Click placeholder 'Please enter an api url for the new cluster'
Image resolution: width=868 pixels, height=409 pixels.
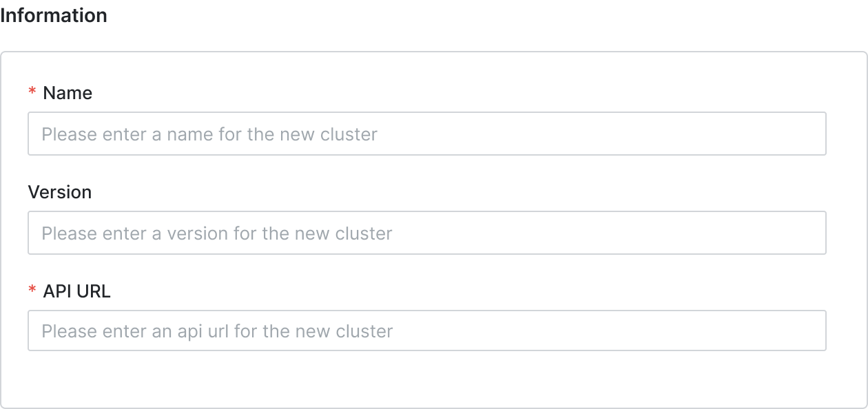[x=217, y=331]
